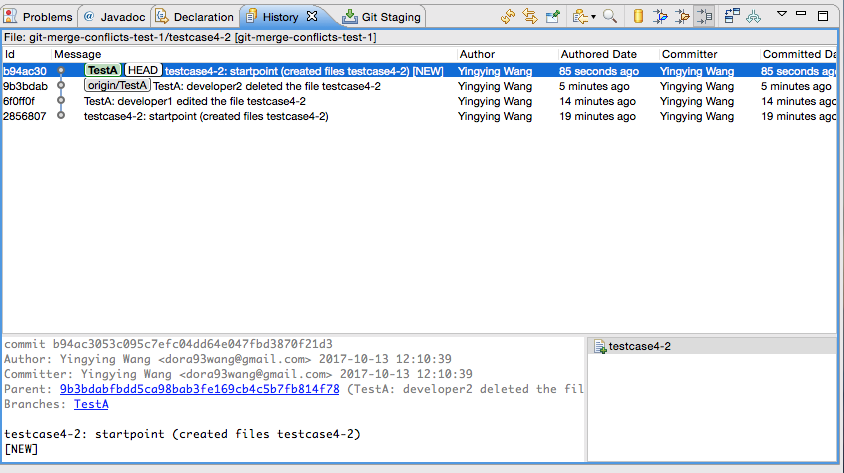Click the origin/TestA remote branch label
844x473 pixels.
point(117,86)
